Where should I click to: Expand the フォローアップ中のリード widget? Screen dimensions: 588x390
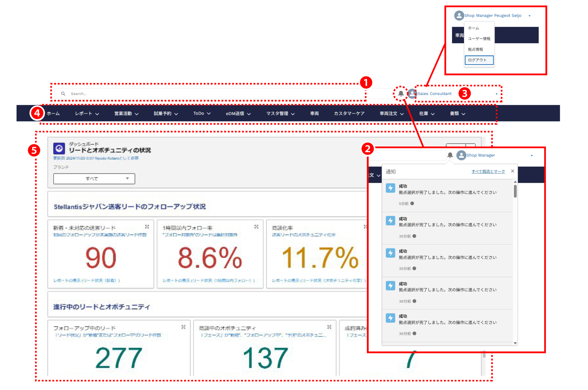click(x=183, y=327)
